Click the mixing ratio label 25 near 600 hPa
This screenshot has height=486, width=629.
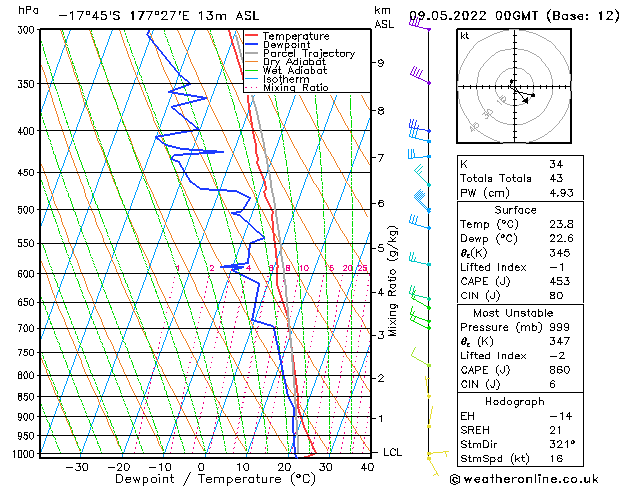(362, 268)
